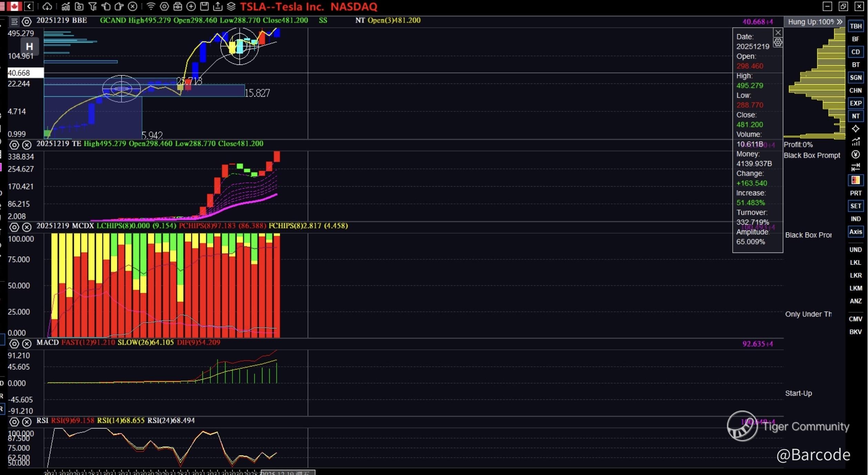Click the save floppy disk icon

click(204, 6)
